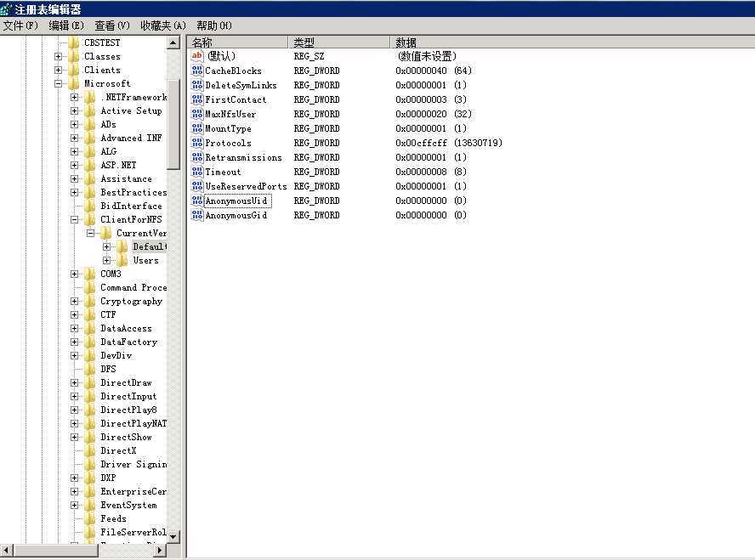Viewport: 755px width, 560px height.
Task: Open the 文件(F) menu
Action: pos(20,25)
